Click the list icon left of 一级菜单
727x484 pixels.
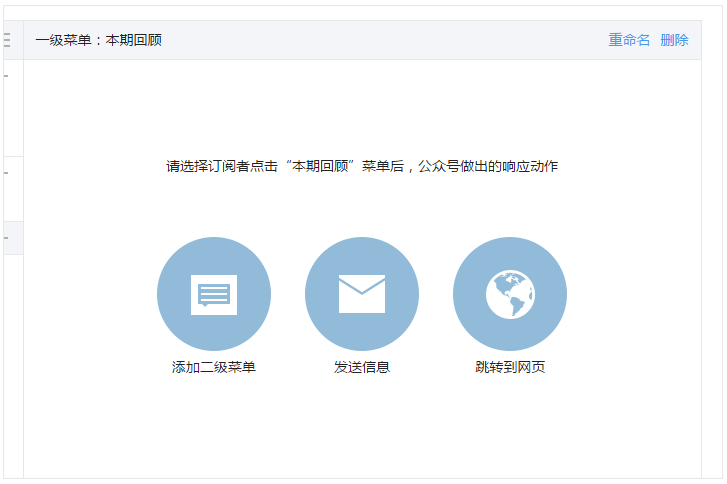pos(8,40)
